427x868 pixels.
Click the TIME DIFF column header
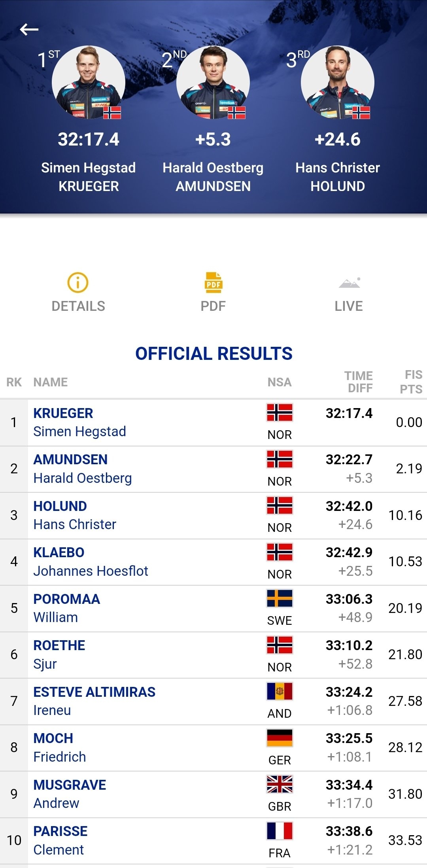(x=359, y=382)
